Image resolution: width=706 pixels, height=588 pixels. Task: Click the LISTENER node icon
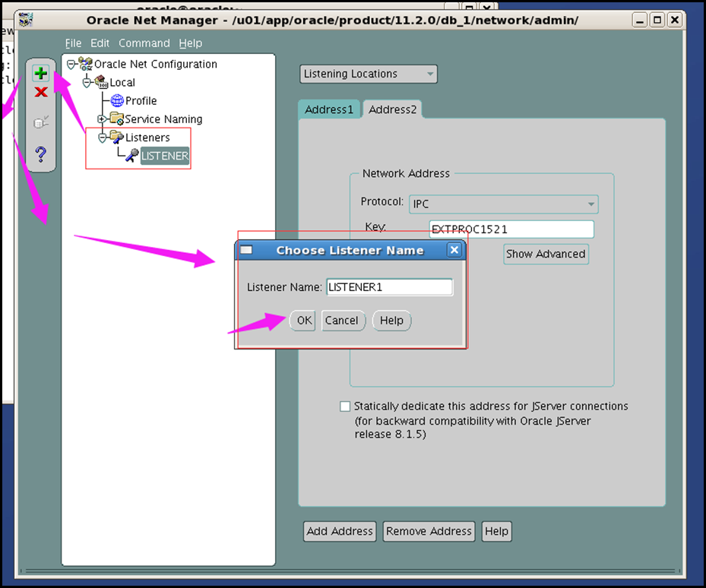tap(132, 155)
